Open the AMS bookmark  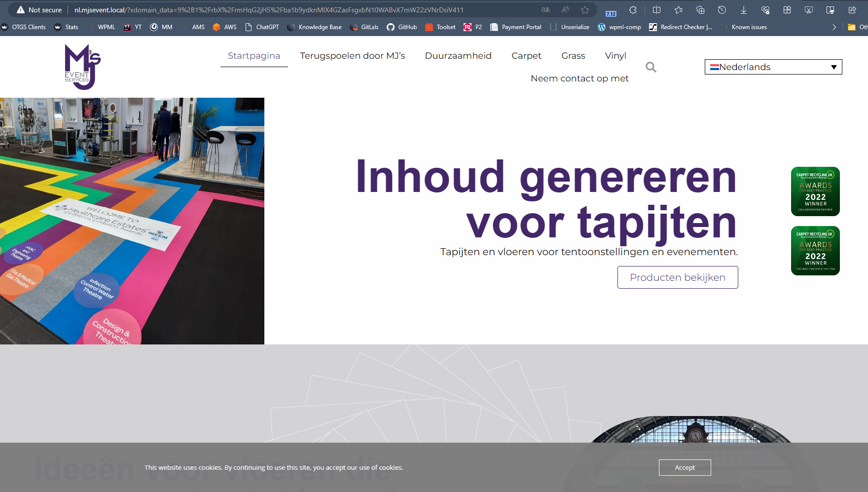(193, 27)
